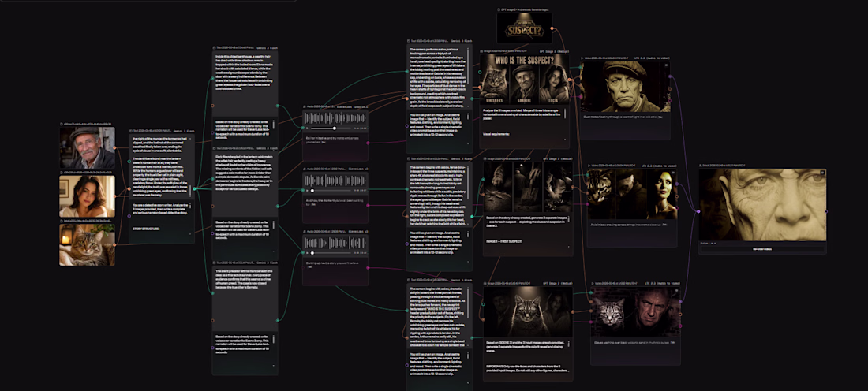Click the scrollbar of the detective story output text
This screenshot has width=868, height=391.
(x=191, y=191)
